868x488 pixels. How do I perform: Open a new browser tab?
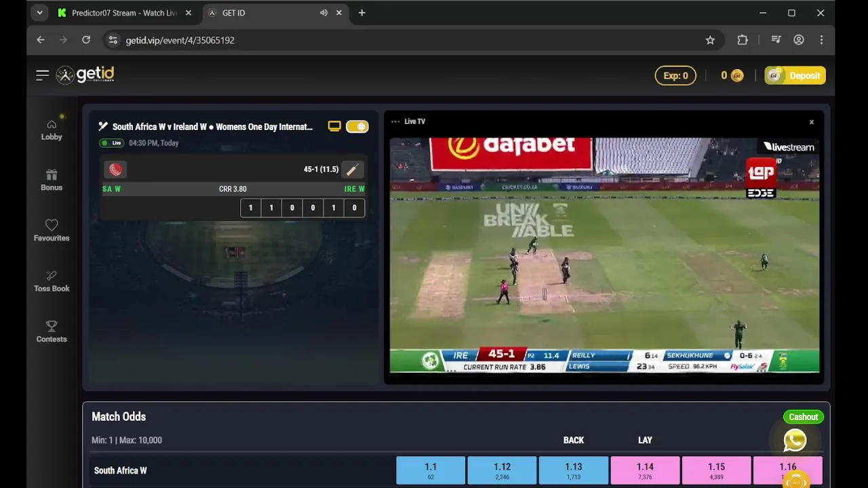pos(361,13)
